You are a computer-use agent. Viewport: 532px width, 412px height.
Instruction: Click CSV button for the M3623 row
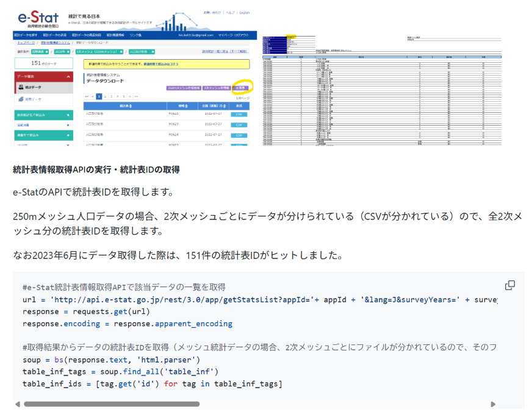239,125
